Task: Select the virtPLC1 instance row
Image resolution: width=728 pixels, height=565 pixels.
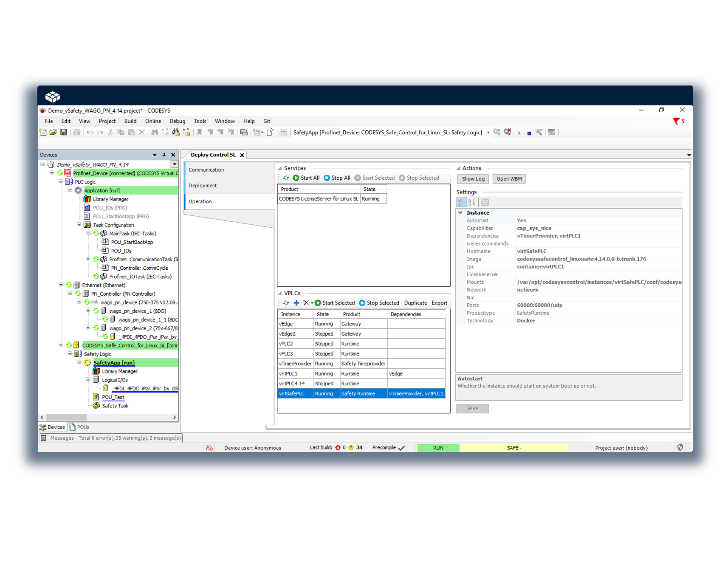Action: click(x=361, y=373)
